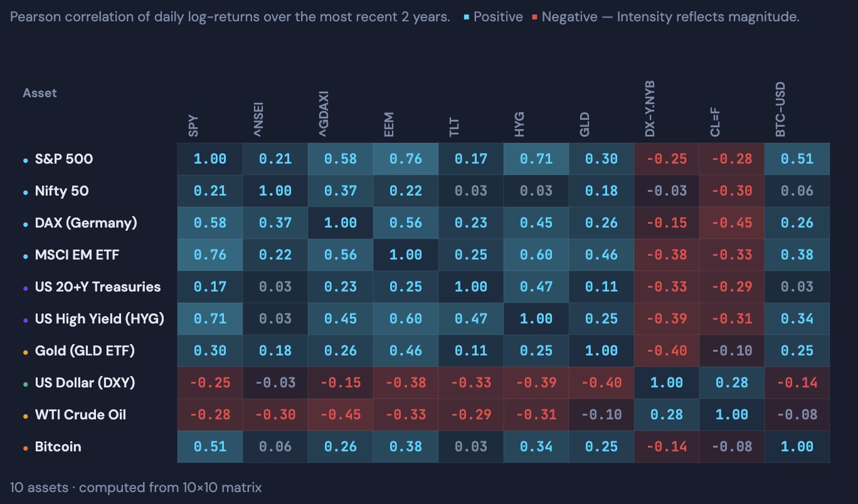Click the S&P 500 row label
858x504 pixels.
[64, 159]
